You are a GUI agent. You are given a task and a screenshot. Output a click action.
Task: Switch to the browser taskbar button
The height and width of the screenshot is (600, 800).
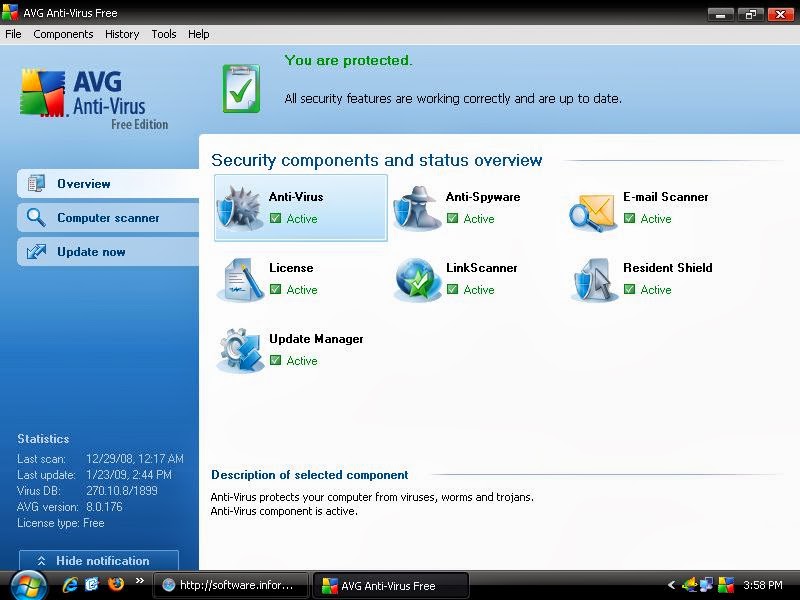tap(231, 585)
